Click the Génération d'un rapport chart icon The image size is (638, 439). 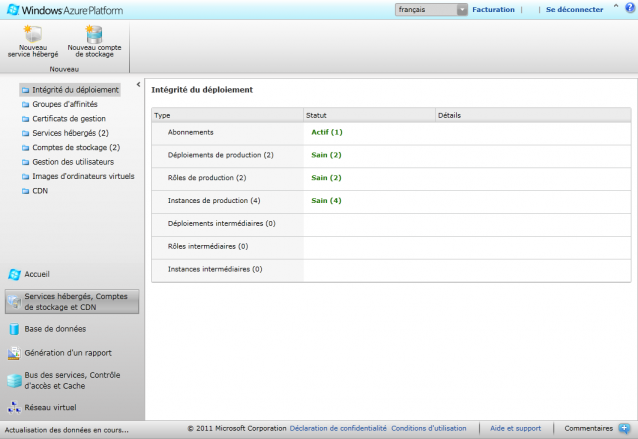[x=14, y=353]
